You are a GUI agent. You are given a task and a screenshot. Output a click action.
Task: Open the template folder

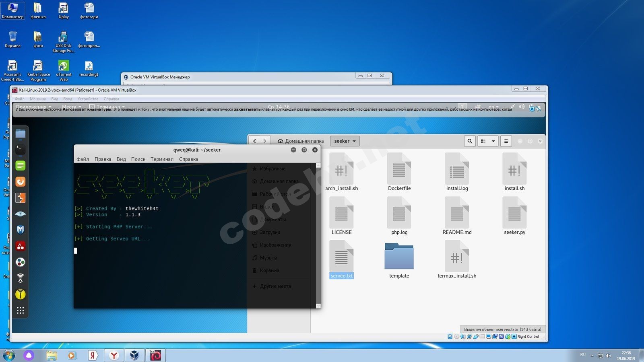399,260
